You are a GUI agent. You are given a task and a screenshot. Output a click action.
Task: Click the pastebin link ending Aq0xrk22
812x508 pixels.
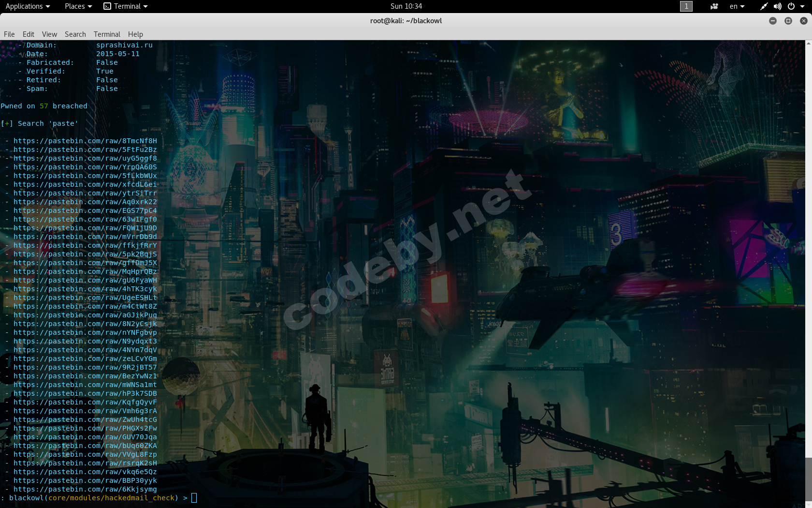(x=85, y=202)
